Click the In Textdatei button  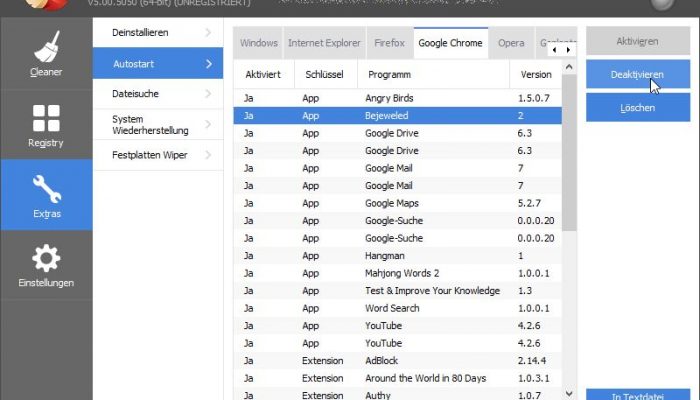coord(638,395)
